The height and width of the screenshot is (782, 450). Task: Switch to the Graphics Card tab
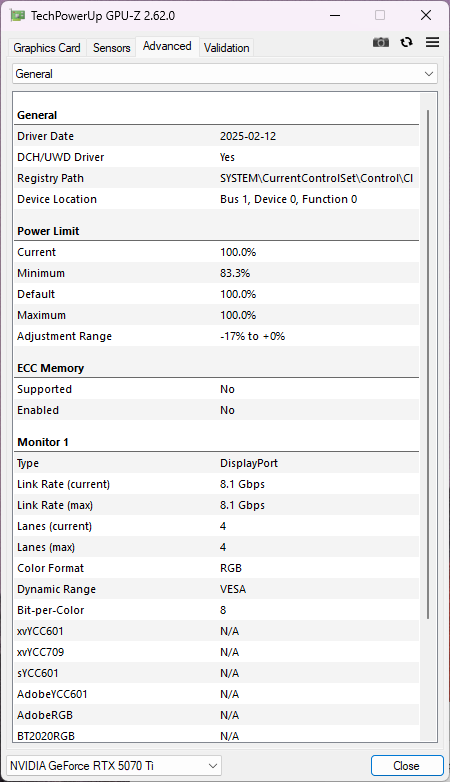click(x=47, y=48)
